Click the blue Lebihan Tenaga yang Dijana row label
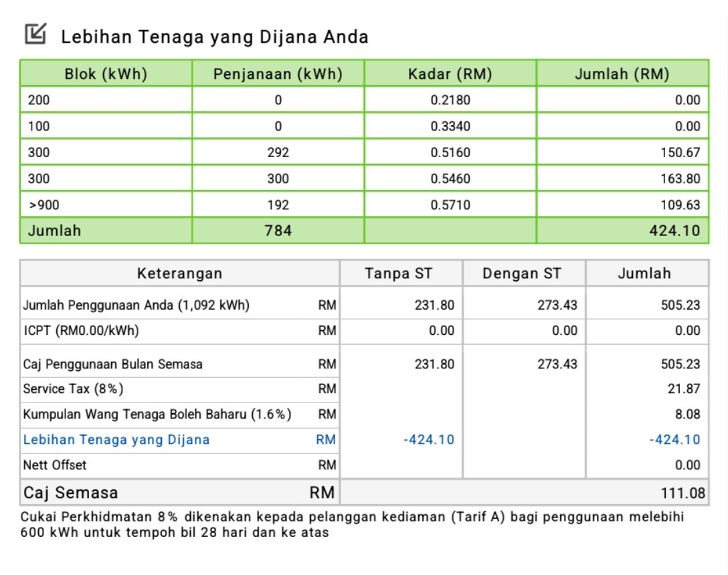 116,440
